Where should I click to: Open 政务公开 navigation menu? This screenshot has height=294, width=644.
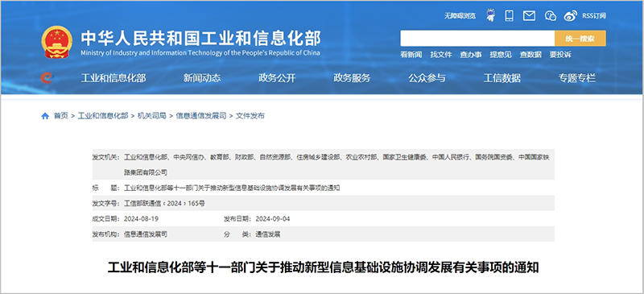click(x=277, y=77)
